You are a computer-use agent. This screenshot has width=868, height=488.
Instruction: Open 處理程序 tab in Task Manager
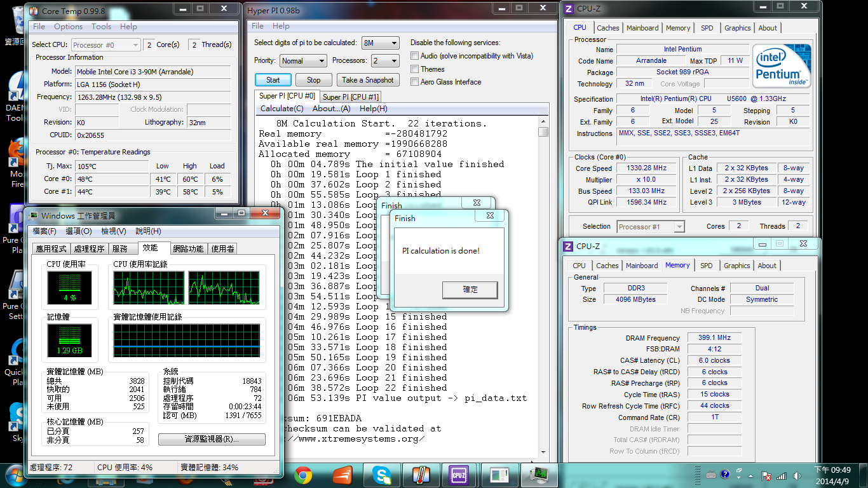point(88,248)
